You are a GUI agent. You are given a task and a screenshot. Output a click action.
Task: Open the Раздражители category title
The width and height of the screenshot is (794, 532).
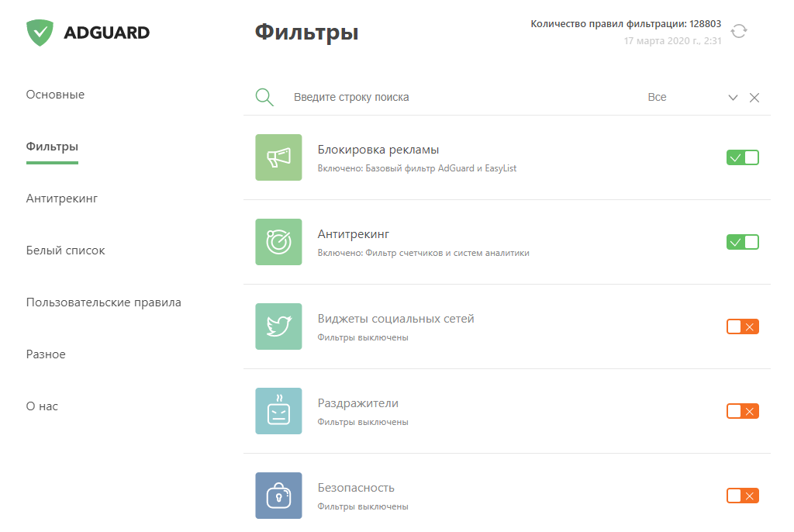358,403
